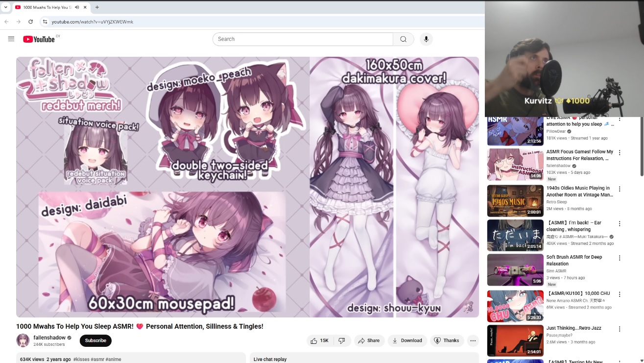The image size is (644, 363).
Task: Open the 10,000 CHU 5:26:33 thumbnail
Action: click(515, 306)
